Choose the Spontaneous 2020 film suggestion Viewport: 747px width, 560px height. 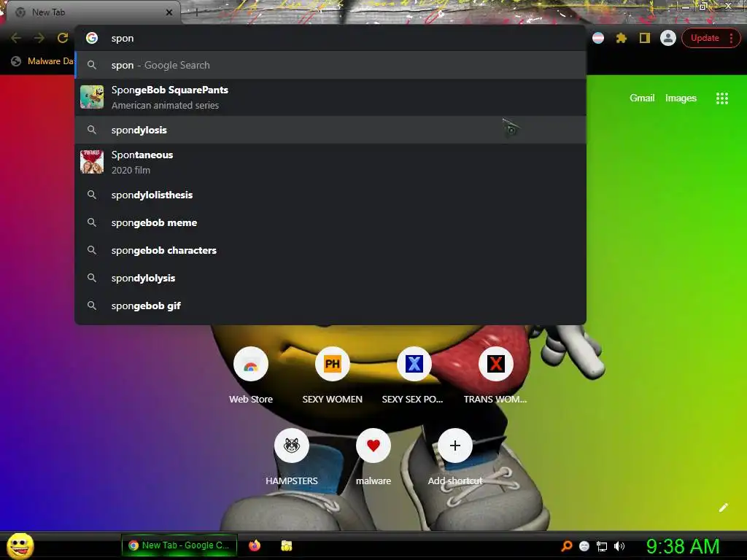coord(330,163)
